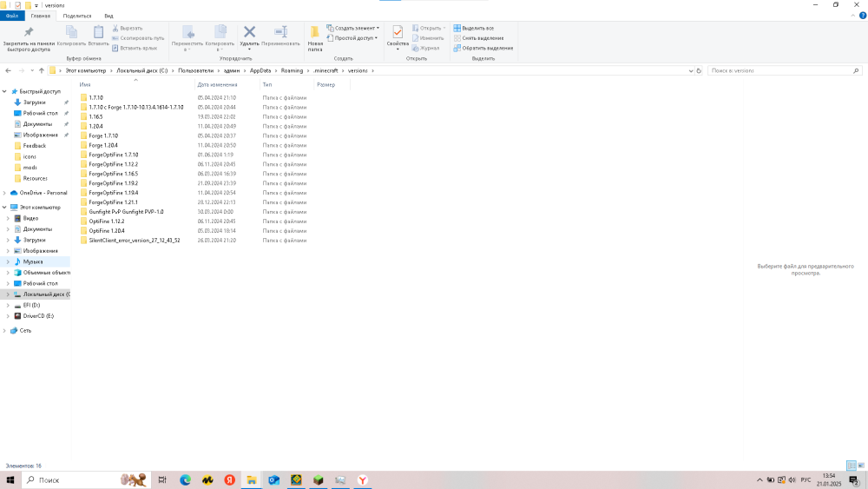
Task: Click the Edit (Изменить) ribbon command
Action: (x=427, y=38)
